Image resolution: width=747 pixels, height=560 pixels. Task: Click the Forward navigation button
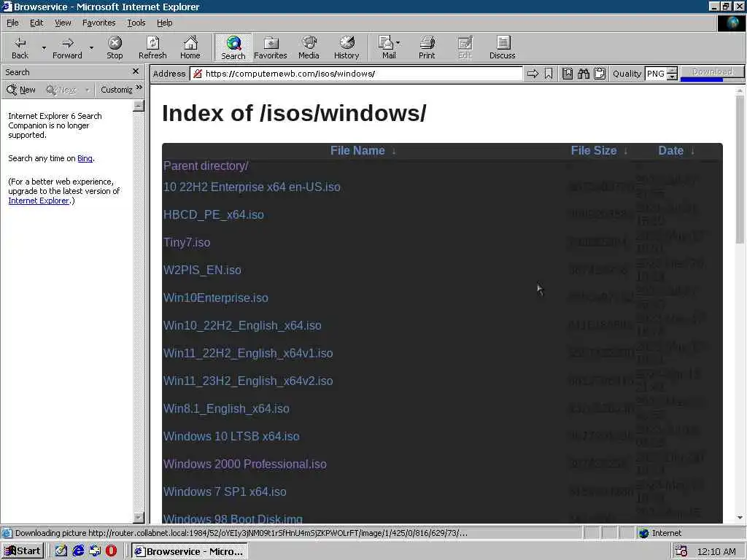(x=67, y=47)
